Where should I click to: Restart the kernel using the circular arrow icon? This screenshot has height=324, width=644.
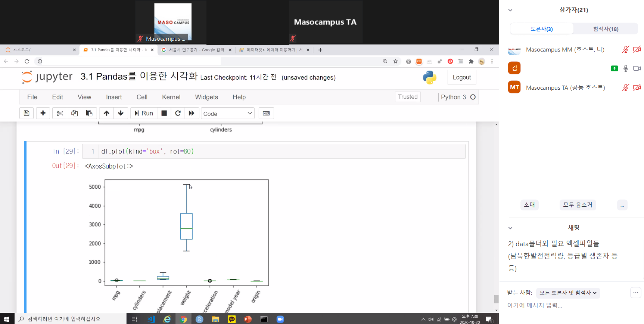point(178,113)
